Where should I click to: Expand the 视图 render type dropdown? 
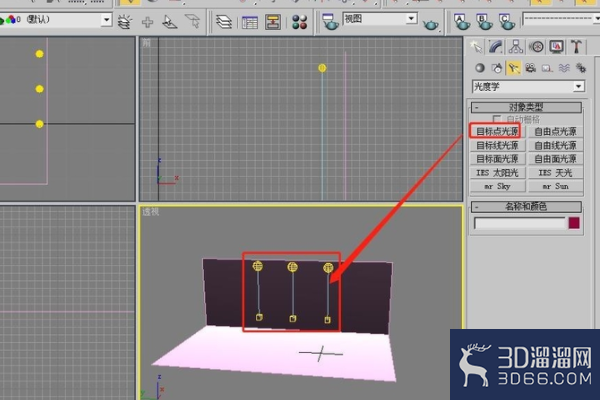411,18
